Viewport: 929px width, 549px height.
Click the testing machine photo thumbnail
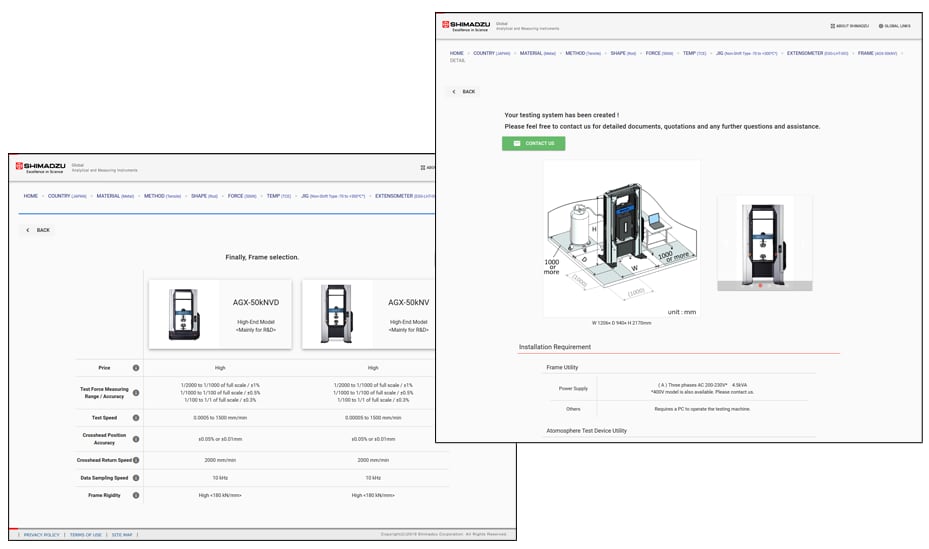point(764,243)
